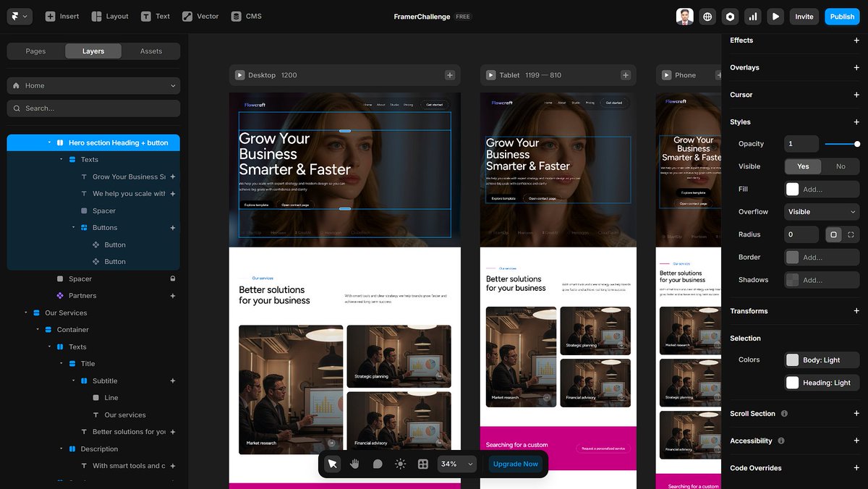Open the localization globe icon near the avatar
Viewport: 868px width, 489px height.
click(x=707, y=16)
